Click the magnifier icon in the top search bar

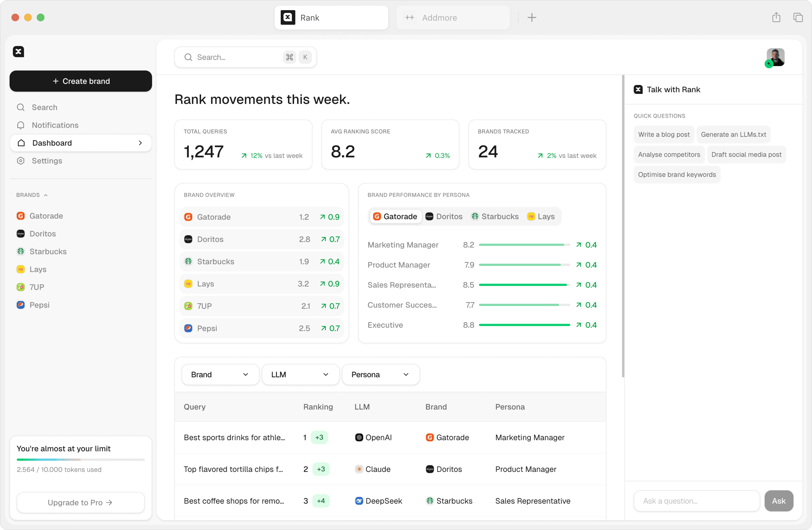coord(188,57)
